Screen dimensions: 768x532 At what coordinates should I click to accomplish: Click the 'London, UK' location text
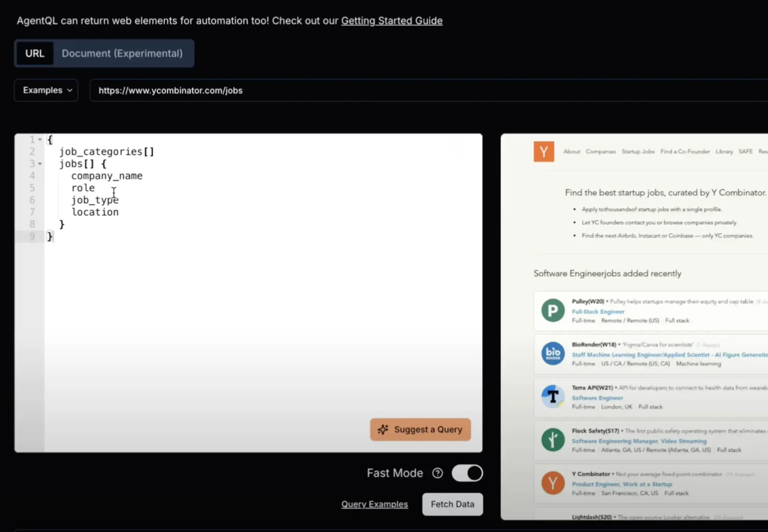click(x=617, y=407)
